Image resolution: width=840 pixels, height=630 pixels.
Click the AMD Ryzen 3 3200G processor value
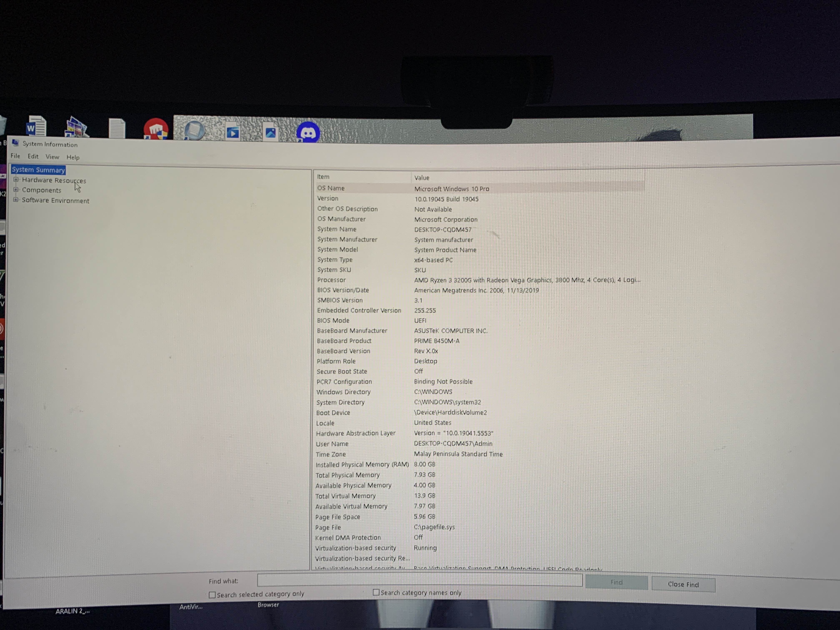[x=527, y=280]
